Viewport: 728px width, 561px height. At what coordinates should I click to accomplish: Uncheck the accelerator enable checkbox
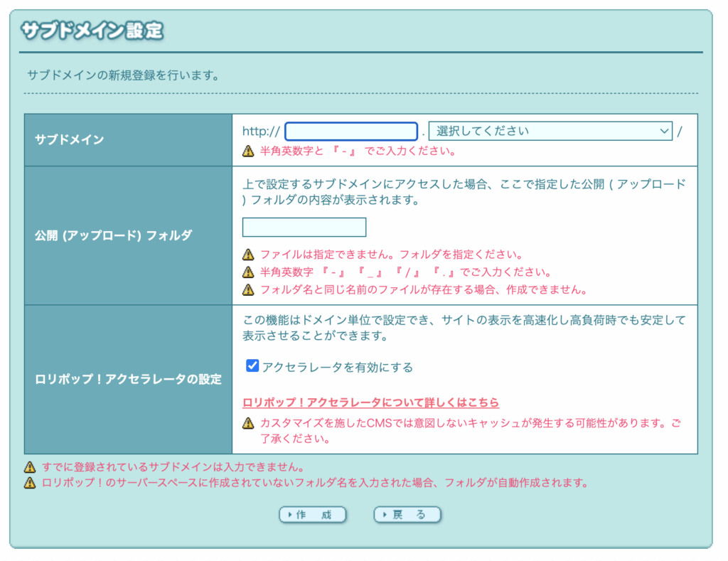click(252, 366)
